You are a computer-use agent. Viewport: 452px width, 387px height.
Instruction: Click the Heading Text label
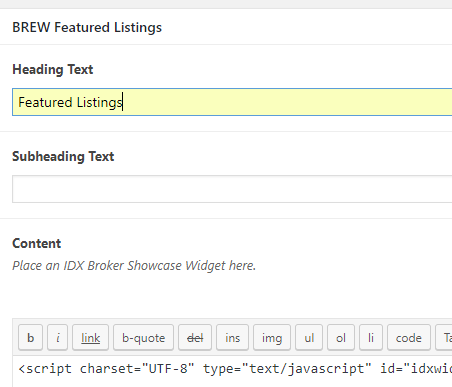point(53,70)
